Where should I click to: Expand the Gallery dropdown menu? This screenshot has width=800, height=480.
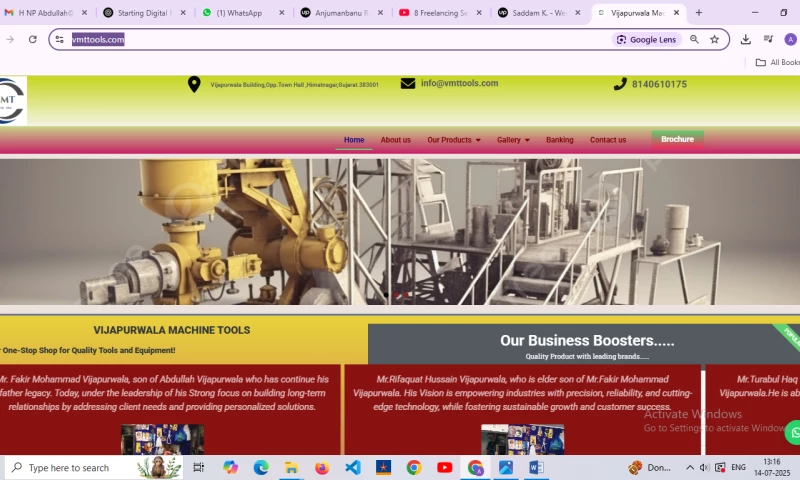click(513, 140)
